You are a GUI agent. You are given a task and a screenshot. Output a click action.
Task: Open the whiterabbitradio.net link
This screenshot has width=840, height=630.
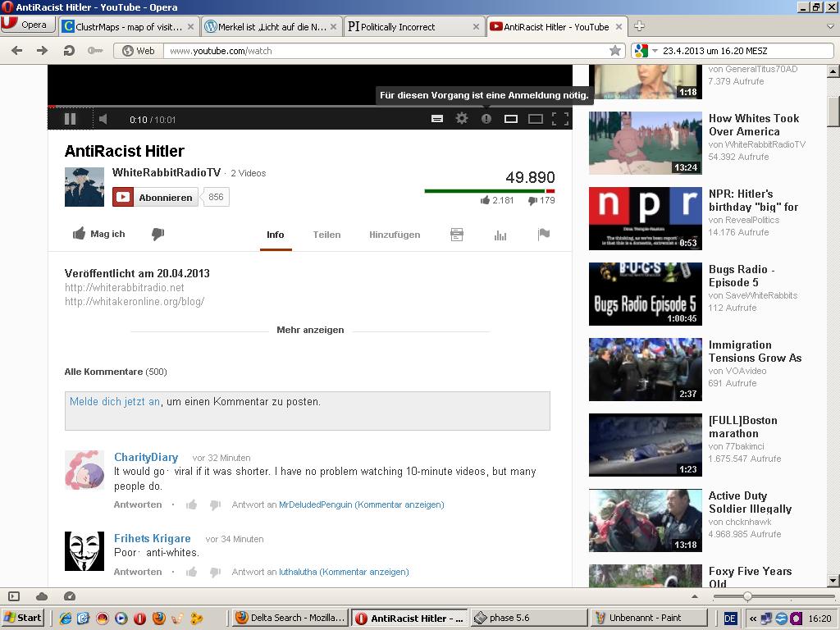tap(125, 288)
